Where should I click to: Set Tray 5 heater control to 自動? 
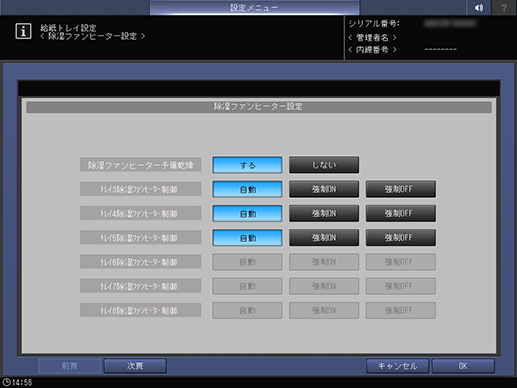click(247, 238)
